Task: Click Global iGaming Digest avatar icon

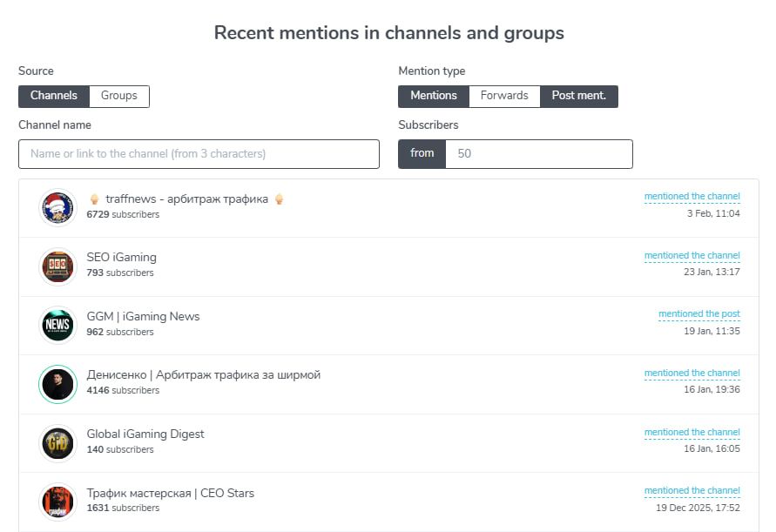Action: pyautogui.click(x=57, y=442)
